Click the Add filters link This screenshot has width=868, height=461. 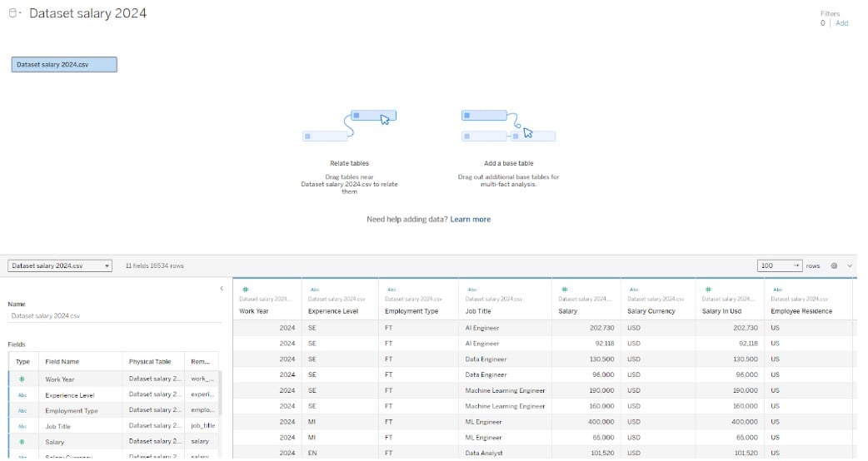(x=842, y=23)
